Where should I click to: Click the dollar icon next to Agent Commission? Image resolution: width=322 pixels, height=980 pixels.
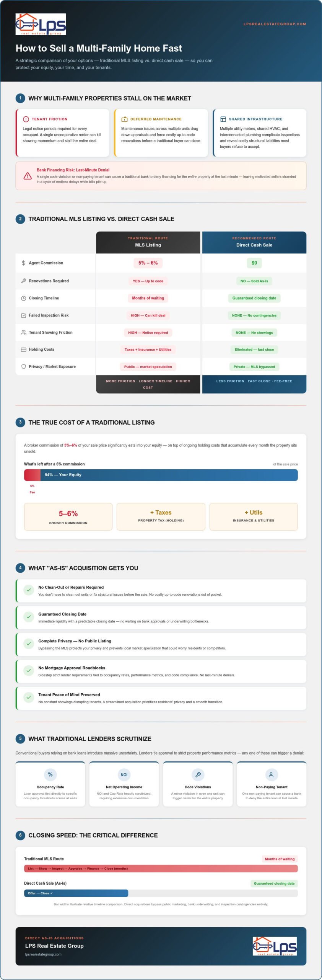point(24,263)
